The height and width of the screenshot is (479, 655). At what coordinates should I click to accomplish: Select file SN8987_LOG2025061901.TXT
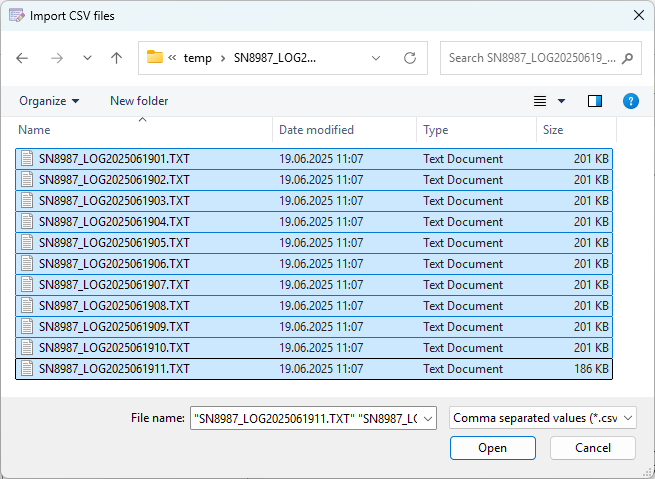tap(314, 159)
